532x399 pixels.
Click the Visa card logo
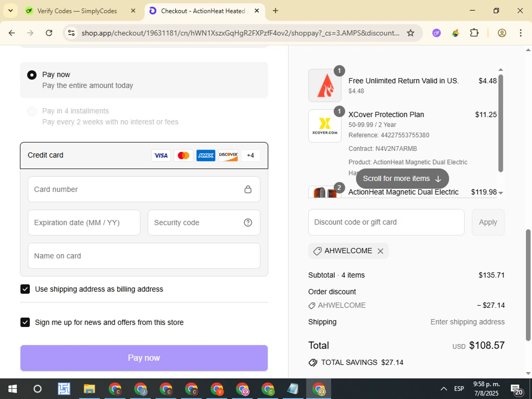click(161, 155)
